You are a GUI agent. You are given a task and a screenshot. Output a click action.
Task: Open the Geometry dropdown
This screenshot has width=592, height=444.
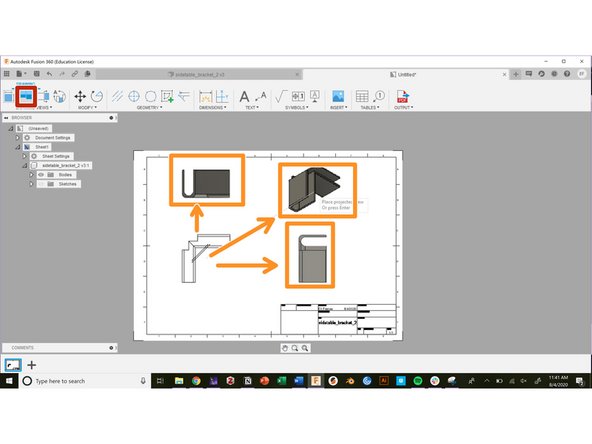pos(149,108)
